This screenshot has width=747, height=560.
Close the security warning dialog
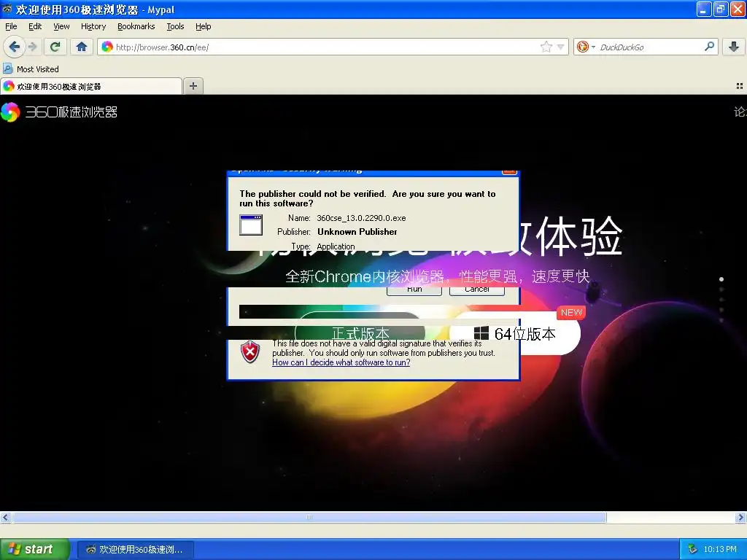509,172
